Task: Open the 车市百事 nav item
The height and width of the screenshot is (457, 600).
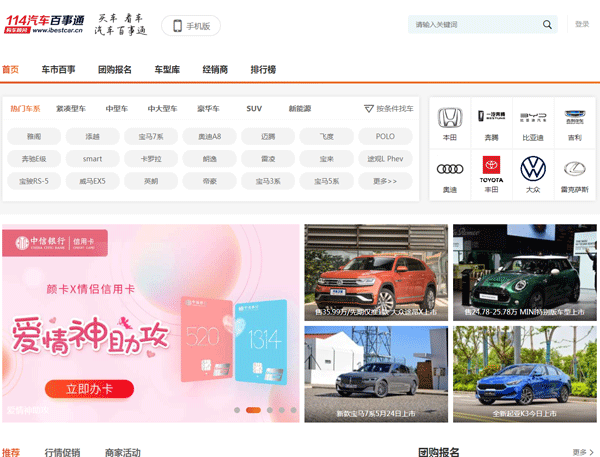Action: [x=58, y=69]
